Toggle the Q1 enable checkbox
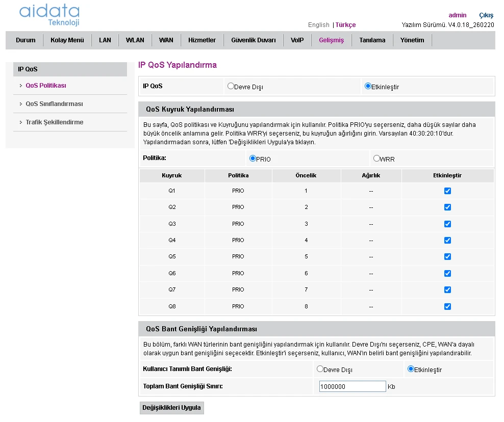The width and height of the screenshot is (504, 422). click(x=447, y=191)
